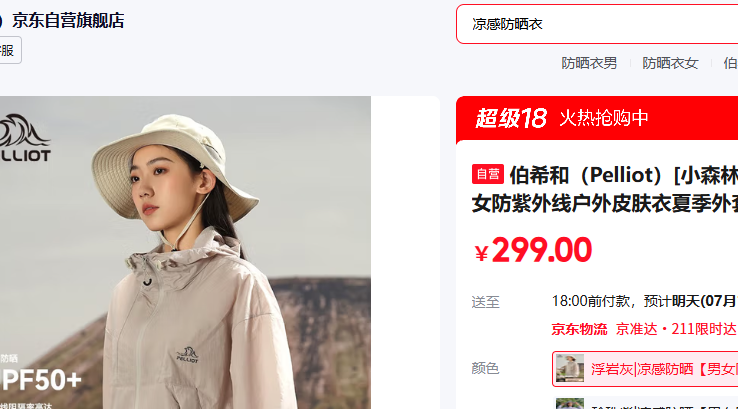Screen dimensions: 738x409
Task: Focus the search box containing 凉感防晒衣
Action: click(x=597, y=24)
